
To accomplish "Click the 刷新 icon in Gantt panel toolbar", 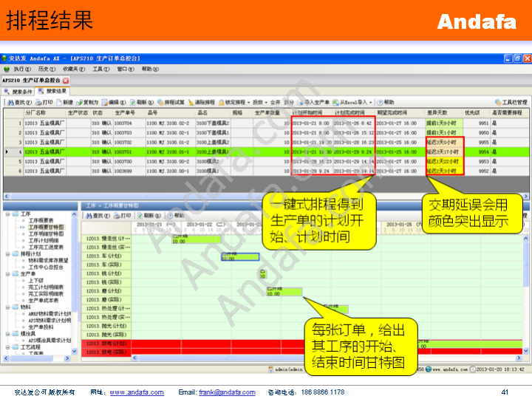I will click(x=140, y=216).
